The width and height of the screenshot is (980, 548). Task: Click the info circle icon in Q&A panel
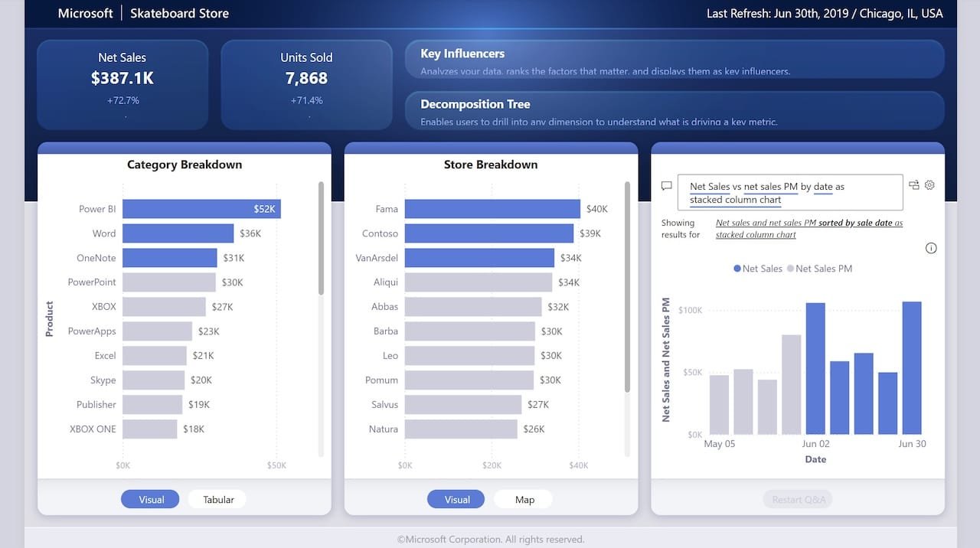click(931, 248)
